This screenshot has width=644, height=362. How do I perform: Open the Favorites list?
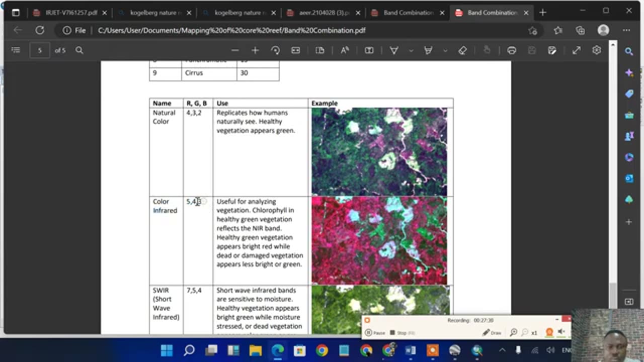coord(558,31)
